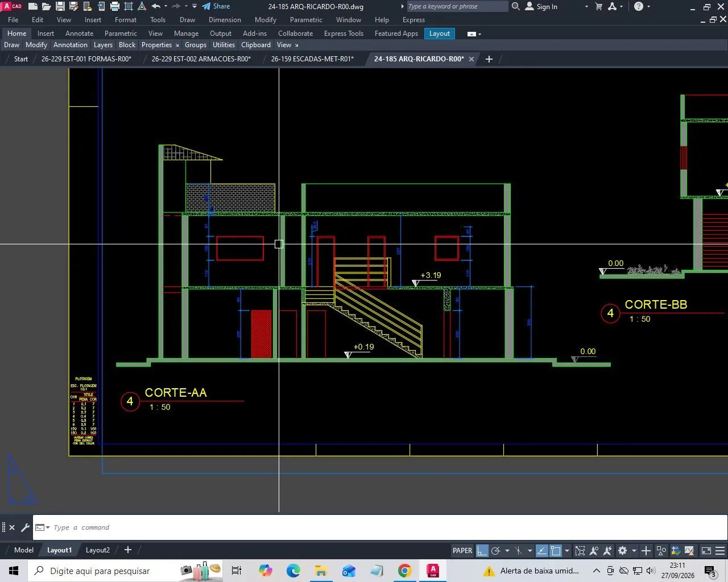Click the Save icon in quick access toolbar

(x=60, y=6)
